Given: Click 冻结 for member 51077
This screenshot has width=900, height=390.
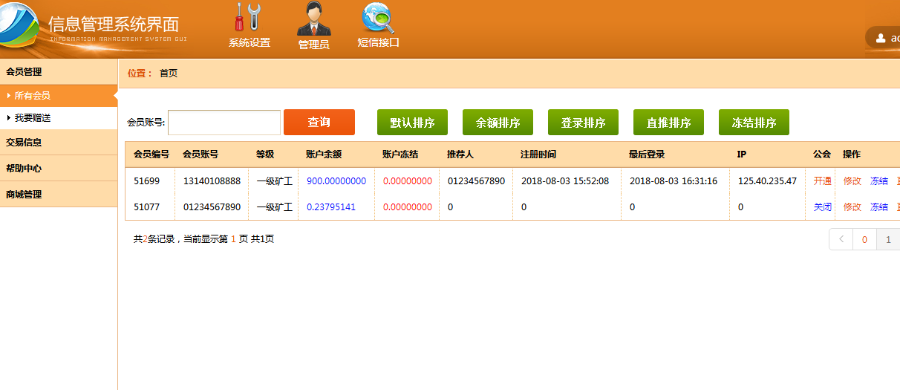Looking at the screenshot, I should (879, 207).
